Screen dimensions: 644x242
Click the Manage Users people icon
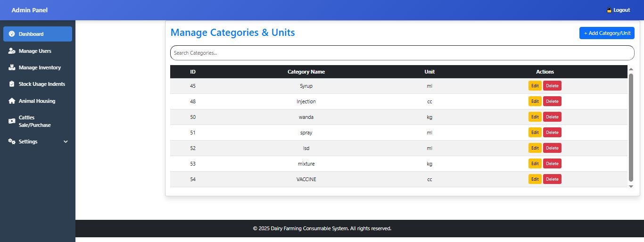pyautogui.click(x=12, y=51)
